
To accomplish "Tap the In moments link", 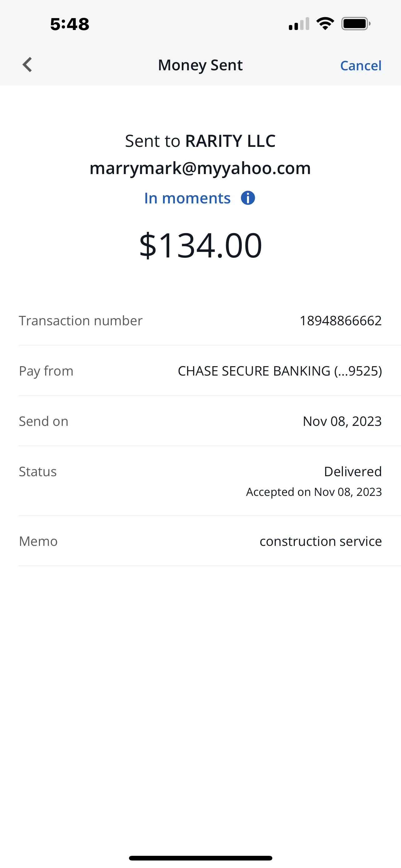I will (x=187, y=198).
